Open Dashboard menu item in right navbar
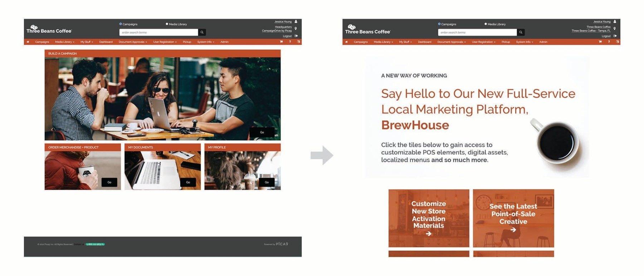This screenshot has width=644, height=276. click(424, 42)
